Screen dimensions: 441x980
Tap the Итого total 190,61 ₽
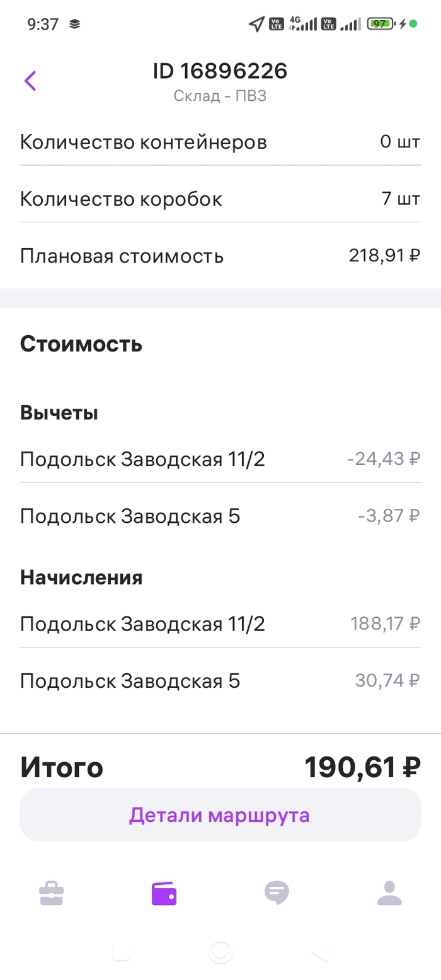point(362,767)
